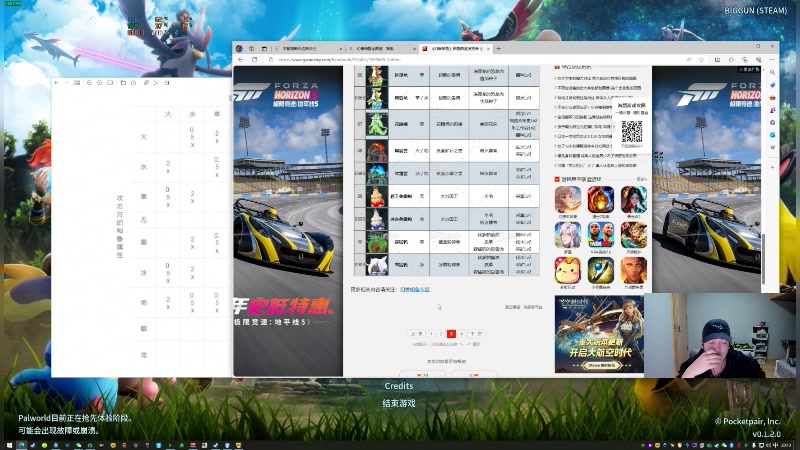This screenshot has height=450, width=800.
Task: Open the yellow cat game icon in grid
Action: tap(567, 270)
